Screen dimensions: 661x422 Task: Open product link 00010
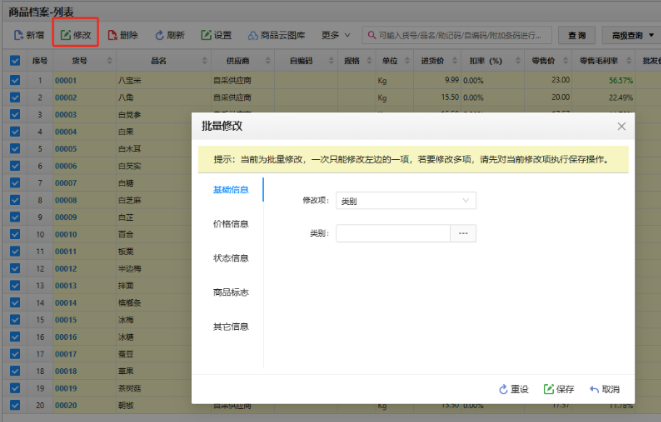66,234
